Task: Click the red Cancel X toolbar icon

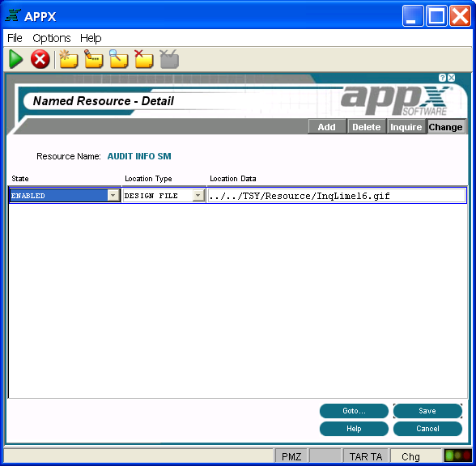Action: pos(40,59)
